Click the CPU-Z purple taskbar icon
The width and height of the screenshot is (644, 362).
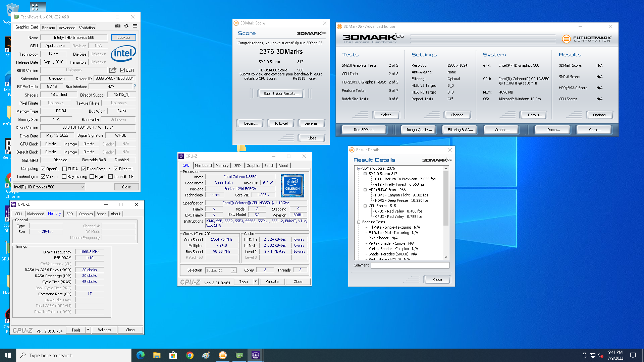pos(256,355)
